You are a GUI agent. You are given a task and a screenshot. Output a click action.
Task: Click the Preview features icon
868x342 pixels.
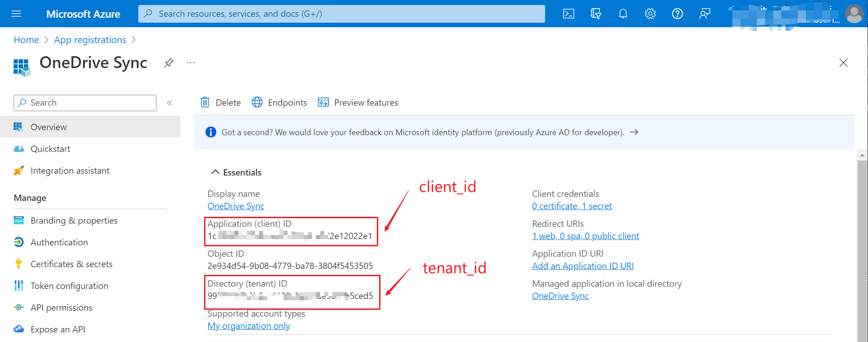pos(323,102)
